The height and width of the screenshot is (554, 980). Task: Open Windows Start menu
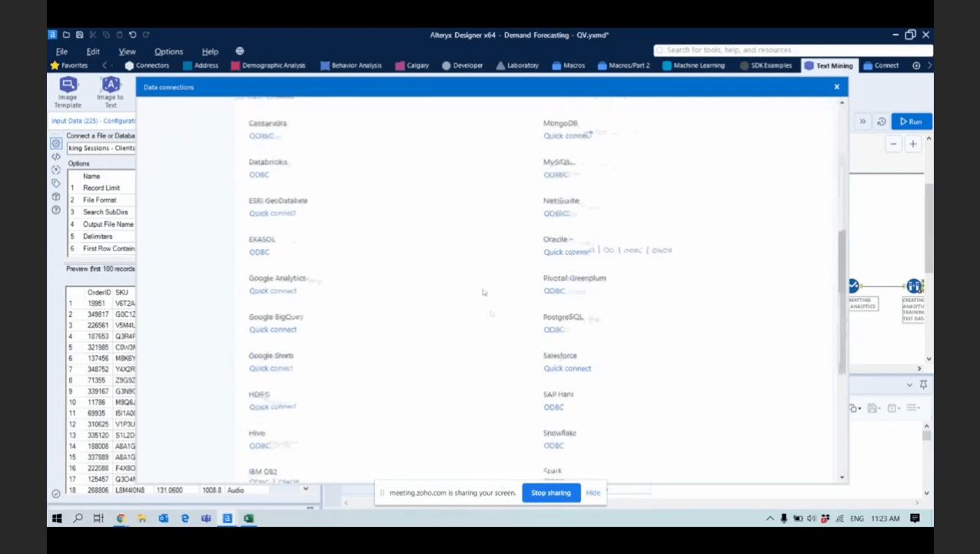point(57,519)
